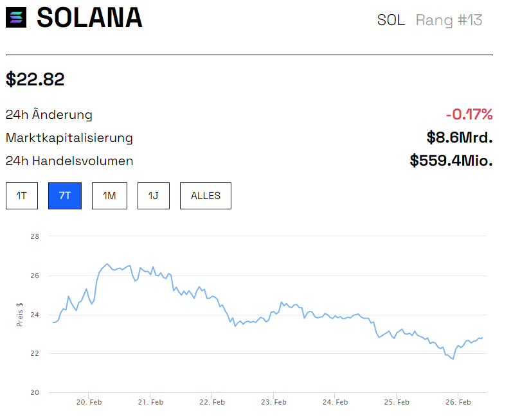Click the 24h Handelsvolumen label
The width and height of the screenshot is (511, 420).
[x=69, y=161]
